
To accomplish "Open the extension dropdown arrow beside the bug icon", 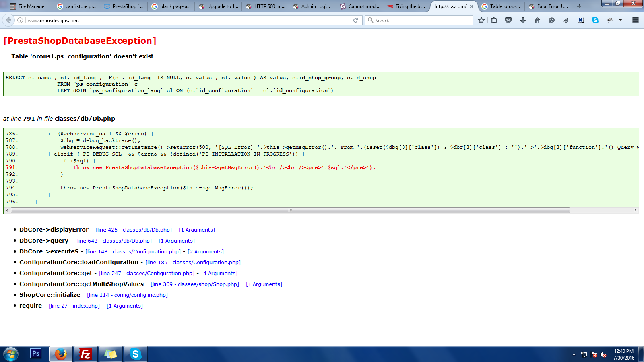I will (620, 20).
